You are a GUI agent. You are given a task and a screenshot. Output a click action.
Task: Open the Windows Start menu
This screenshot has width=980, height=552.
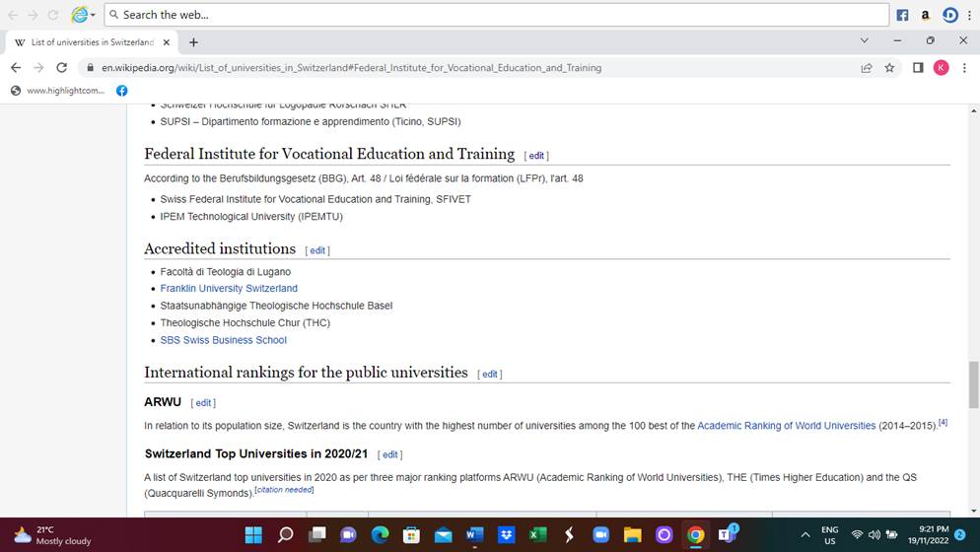(253, 535)
